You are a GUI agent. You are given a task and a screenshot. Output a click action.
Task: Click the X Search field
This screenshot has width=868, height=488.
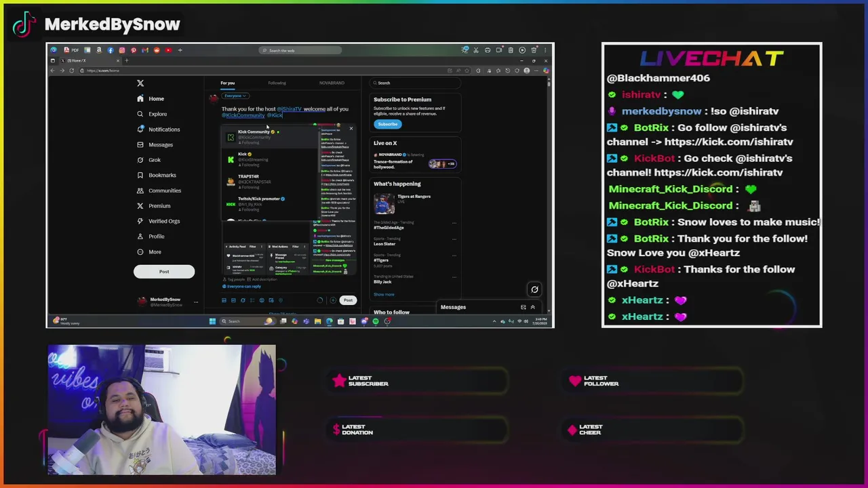pos(416,83)
